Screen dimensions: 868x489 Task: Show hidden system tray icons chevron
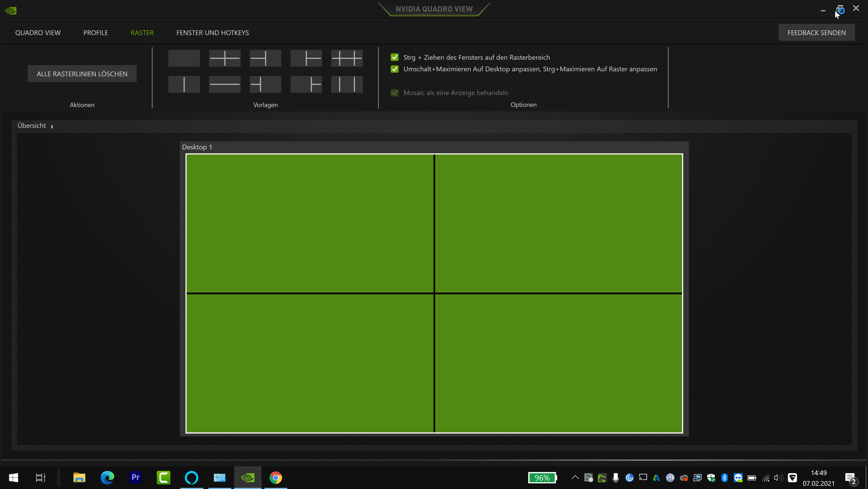click(x=575, y=477)
